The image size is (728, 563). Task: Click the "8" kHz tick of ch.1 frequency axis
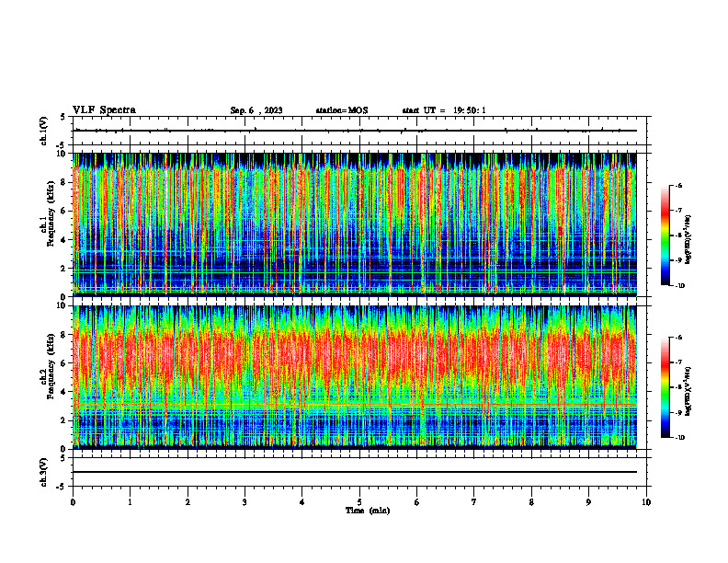(x=65, y=182)
